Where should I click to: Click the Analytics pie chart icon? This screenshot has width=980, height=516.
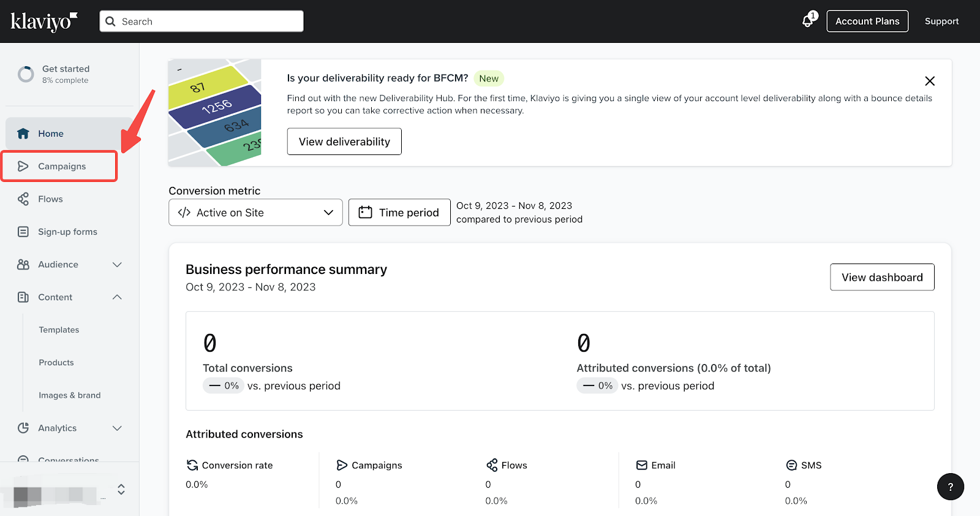pyautogui.click(x=23, y=428)
